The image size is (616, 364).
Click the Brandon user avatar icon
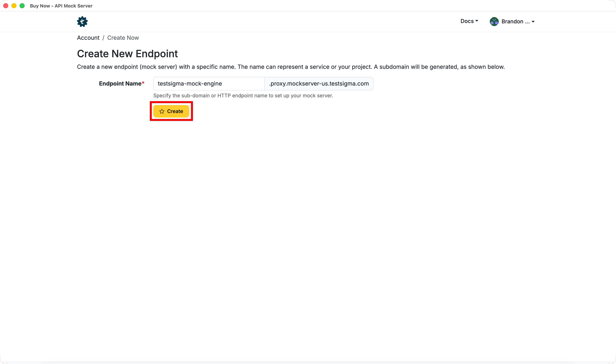tap(494, 22)
